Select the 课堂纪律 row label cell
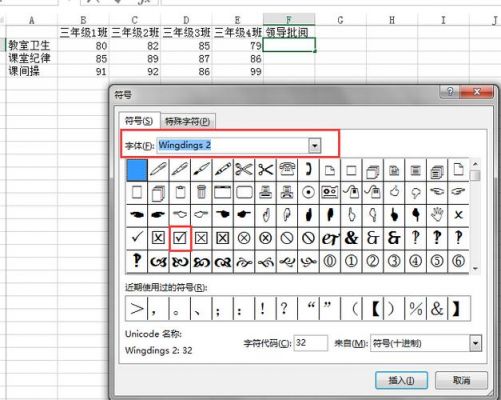The height and width of the screenshot is (400, 501). [32, 58]
